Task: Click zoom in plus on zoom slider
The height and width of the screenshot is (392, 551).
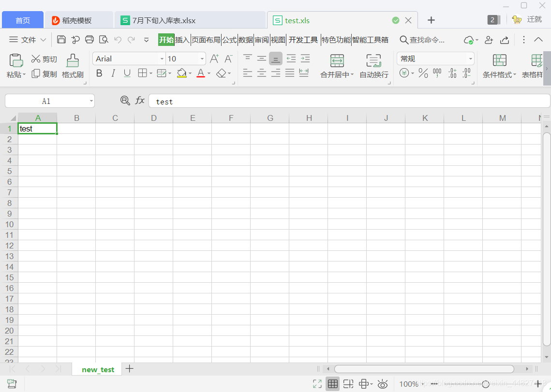Action: [538, 384]
